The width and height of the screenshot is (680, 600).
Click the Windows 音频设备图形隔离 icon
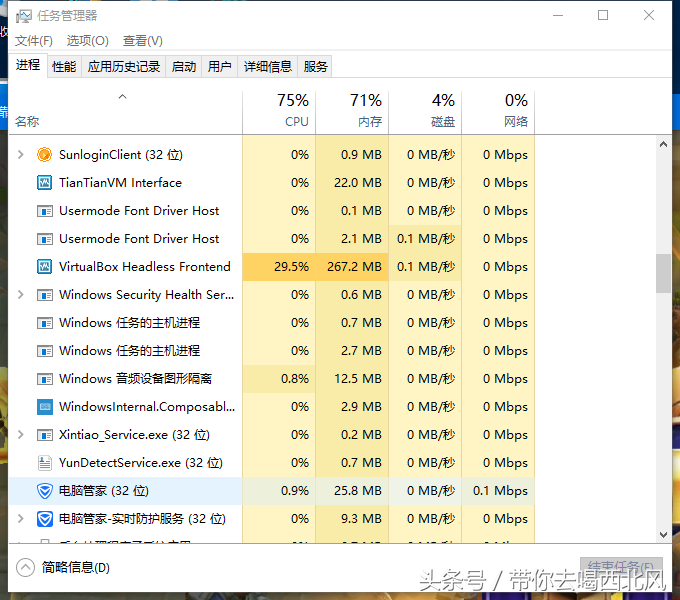coord(44,379)
